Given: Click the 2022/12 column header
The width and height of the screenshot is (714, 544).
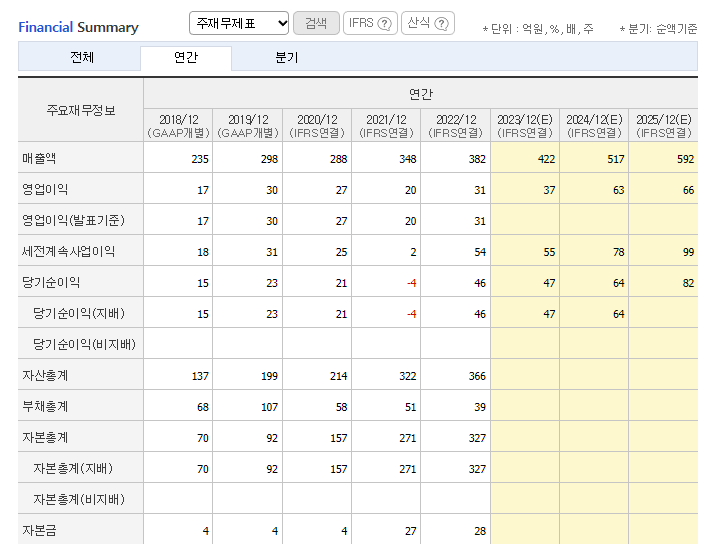Looking at the screenshot, I should tap(456, 126).
